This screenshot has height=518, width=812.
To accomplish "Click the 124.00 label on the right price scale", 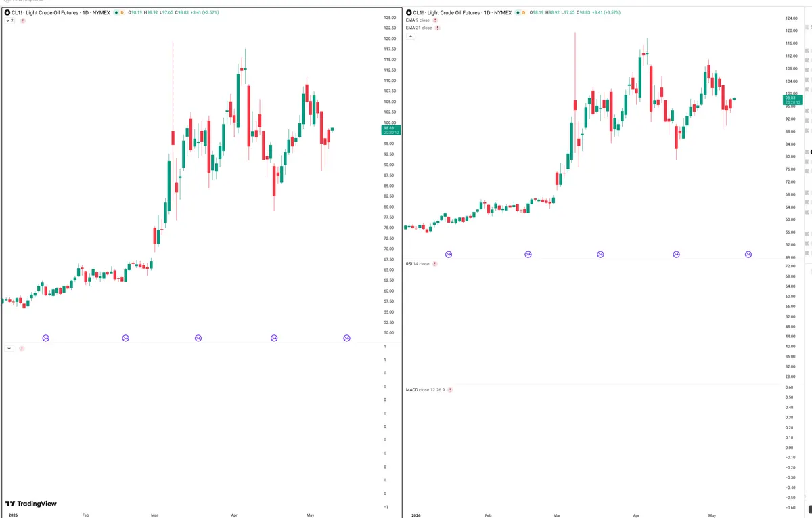I will tap(792, 18).
